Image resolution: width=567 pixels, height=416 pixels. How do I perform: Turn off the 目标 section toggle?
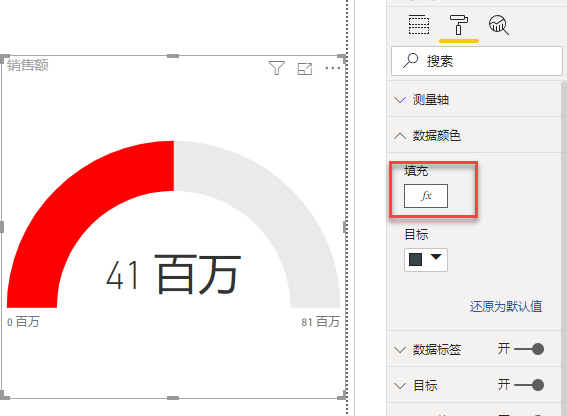[x=529, y=385]
